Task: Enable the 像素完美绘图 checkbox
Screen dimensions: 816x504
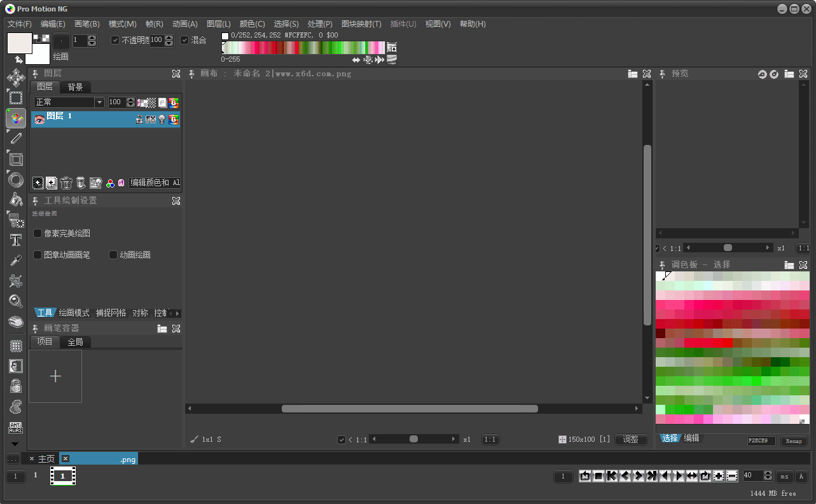Action: click(38, 233)
